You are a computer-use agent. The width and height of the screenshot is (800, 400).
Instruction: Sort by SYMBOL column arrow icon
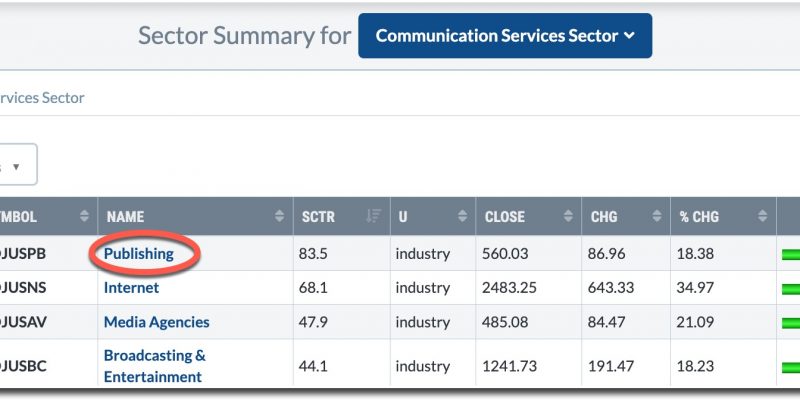pyautogui.click(x=83, y=216)
